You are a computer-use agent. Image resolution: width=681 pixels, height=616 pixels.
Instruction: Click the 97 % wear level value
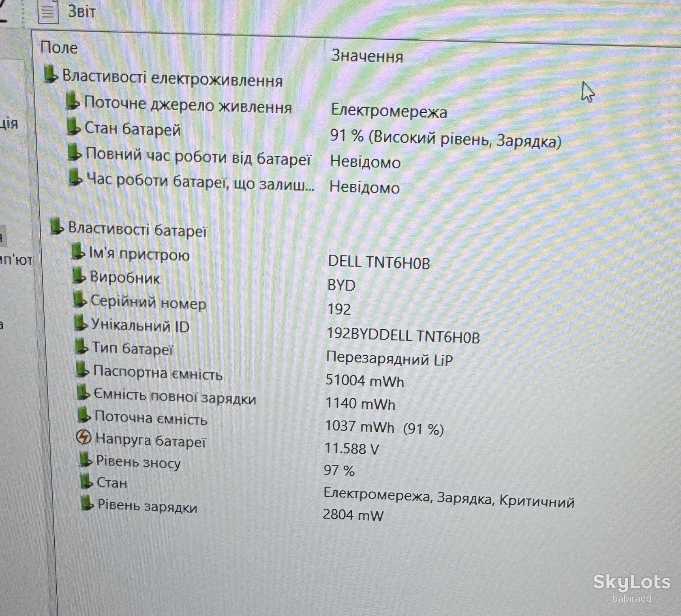(x=339, y=470)
